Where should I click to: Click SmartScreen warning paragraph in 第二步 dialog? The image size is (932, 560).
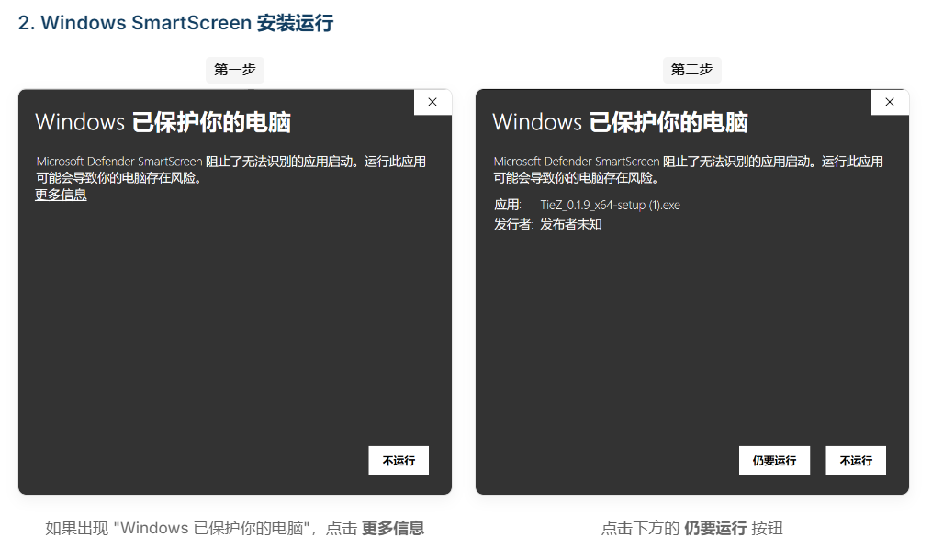click(689, 170)
